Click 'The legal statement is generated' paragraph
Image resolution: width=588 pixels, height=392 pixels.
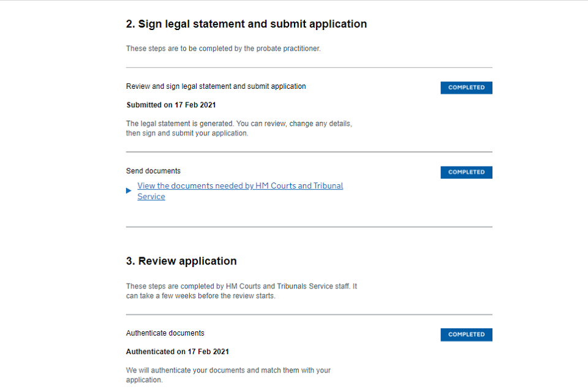click(239, 128)
